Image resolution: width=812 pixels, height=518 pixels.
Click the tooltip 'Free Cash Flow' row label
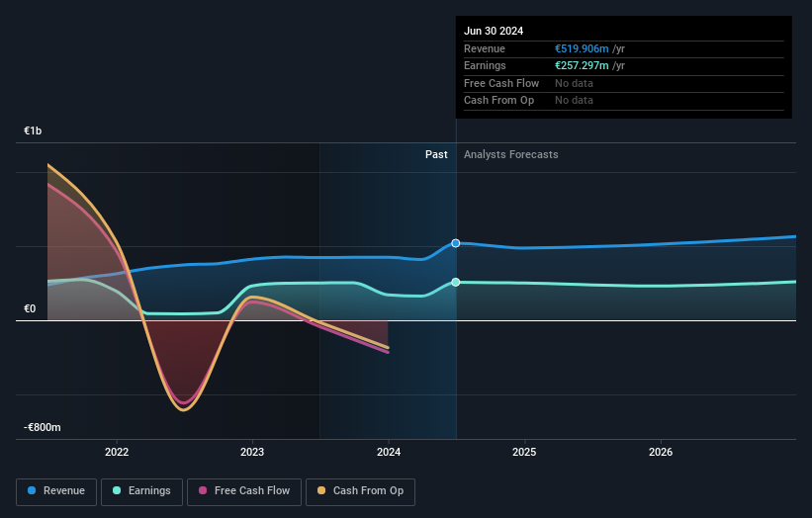pos(501,83)
